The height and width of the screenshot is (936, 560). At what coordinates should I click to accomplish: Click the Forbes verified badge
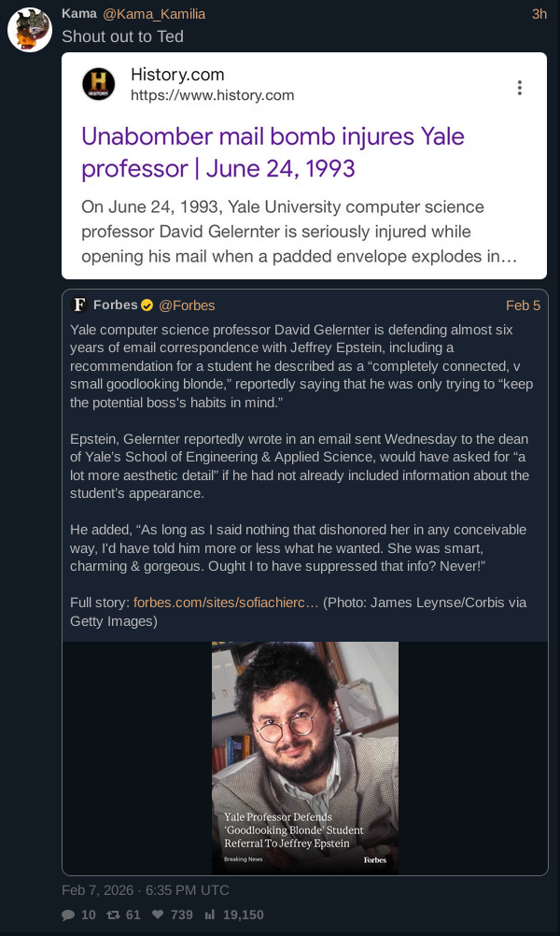coord(147,305)
